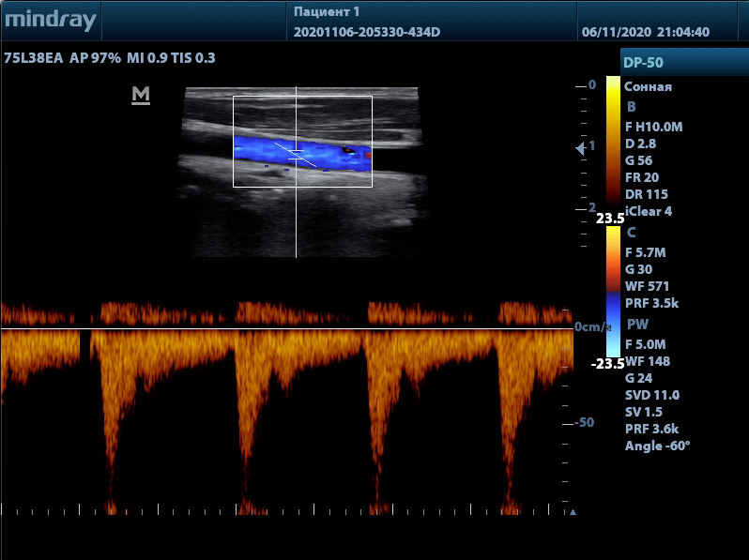The image size is (749, 560).
Task: Click the Angle -60° parameter
Action: [x=657, y=446]
